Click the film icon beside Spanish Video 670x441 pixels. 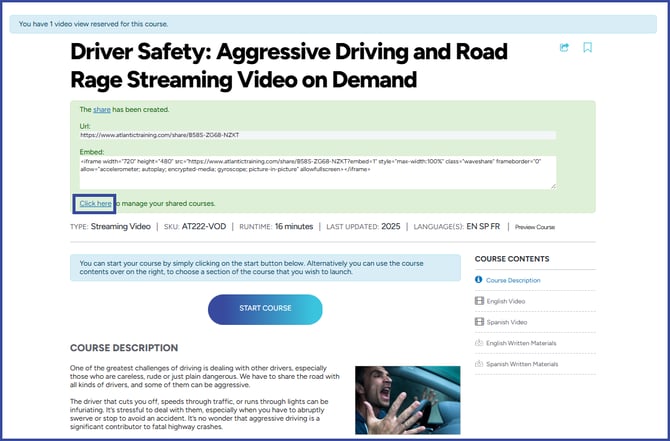[x=480, y=322]
